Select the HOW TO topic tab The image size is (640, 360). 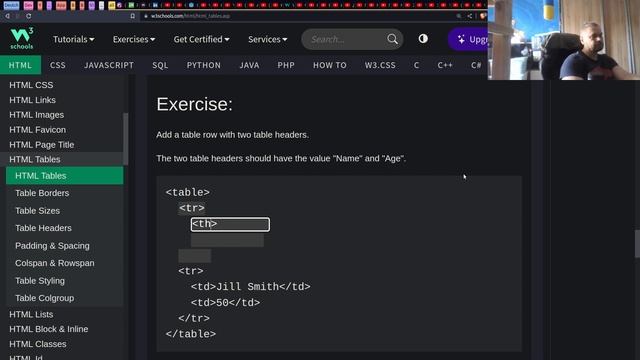(x=330, y=65)
